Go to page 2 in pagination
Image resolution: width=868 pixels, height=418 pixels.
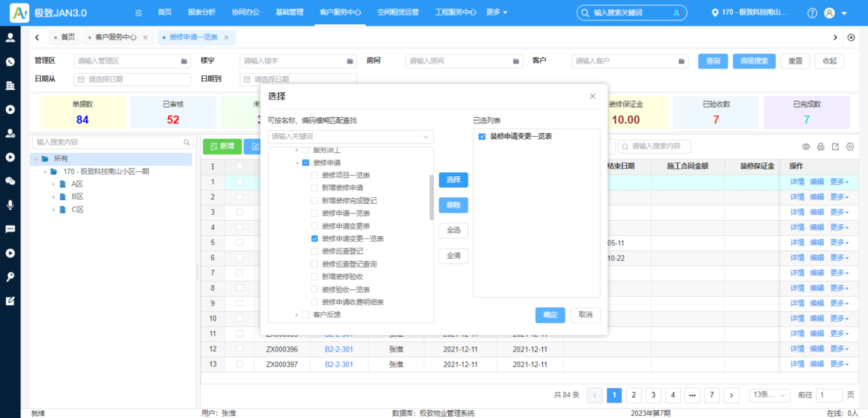click(x=633, y=395)
